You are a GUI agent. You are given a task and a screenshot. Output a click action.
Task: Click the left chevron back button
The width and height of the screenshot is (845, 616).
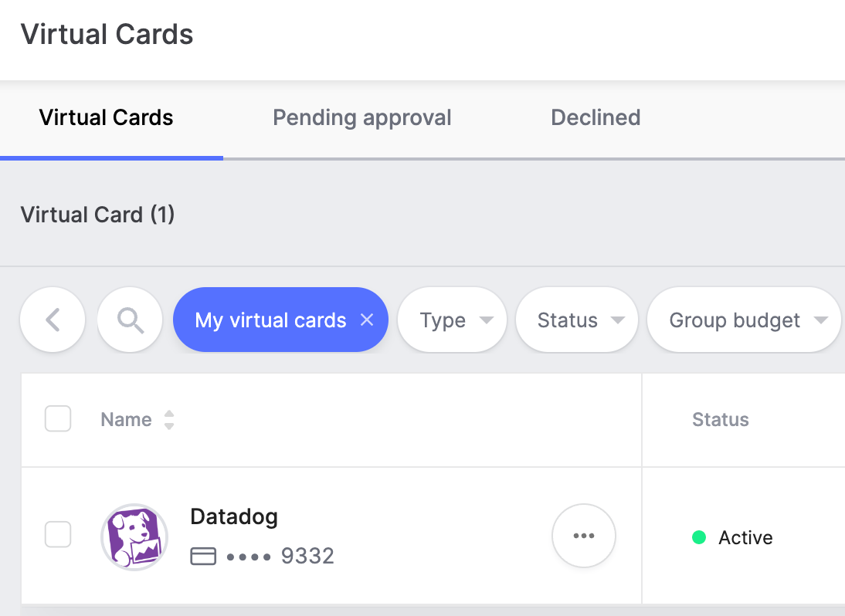click(53, 320)
